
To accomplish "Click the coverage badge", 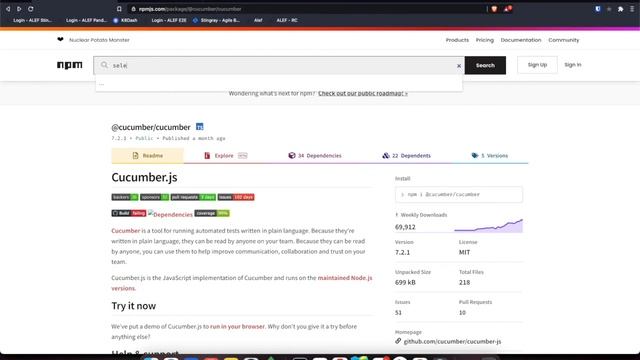I will point(212,213).
